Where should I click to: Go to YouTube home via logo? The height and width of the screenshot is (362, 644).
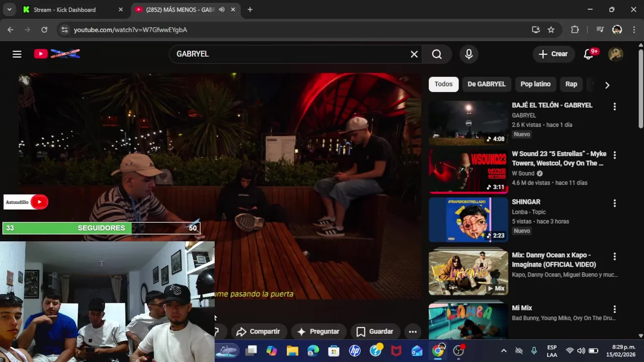tap(57, 54)
